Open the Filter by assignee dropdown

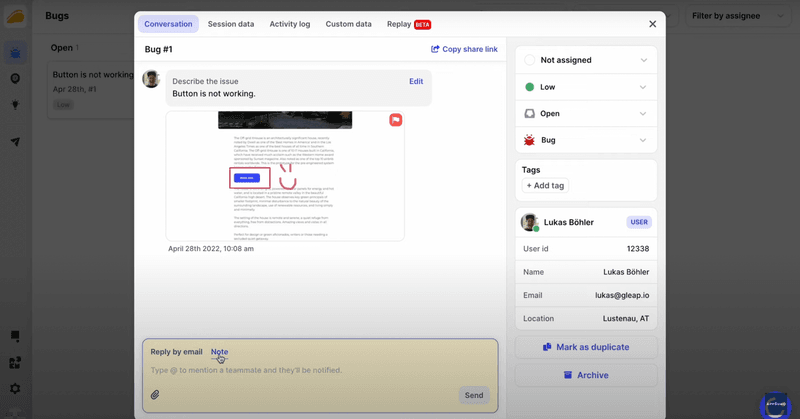(737, 16)
